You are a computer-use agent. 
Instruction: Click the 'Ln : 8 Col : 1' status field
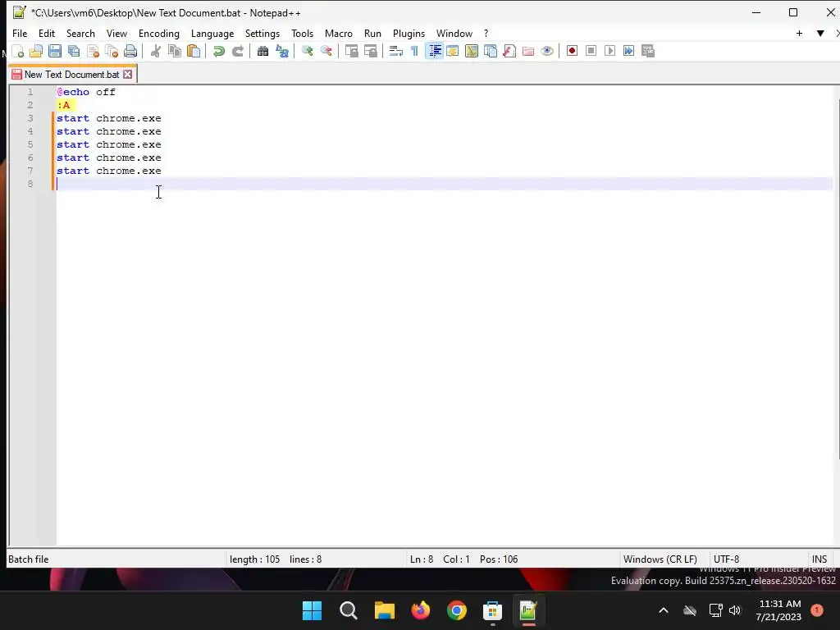[x=440, y=559]
